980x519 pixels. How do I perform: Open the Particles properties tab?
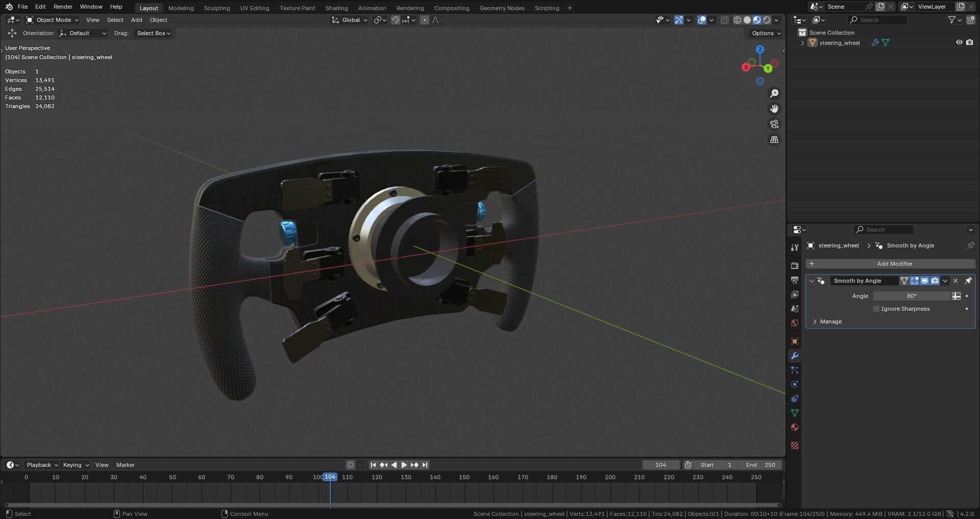(794, 370)
